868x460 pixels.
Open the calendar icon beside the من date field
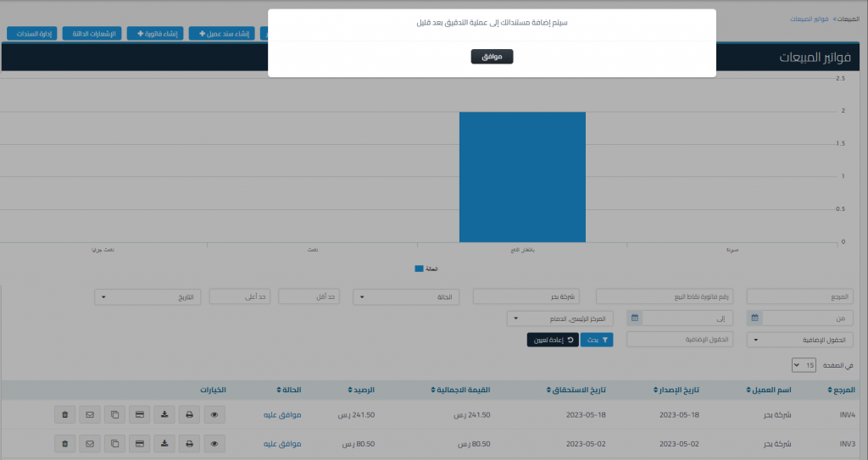(754, 319)
